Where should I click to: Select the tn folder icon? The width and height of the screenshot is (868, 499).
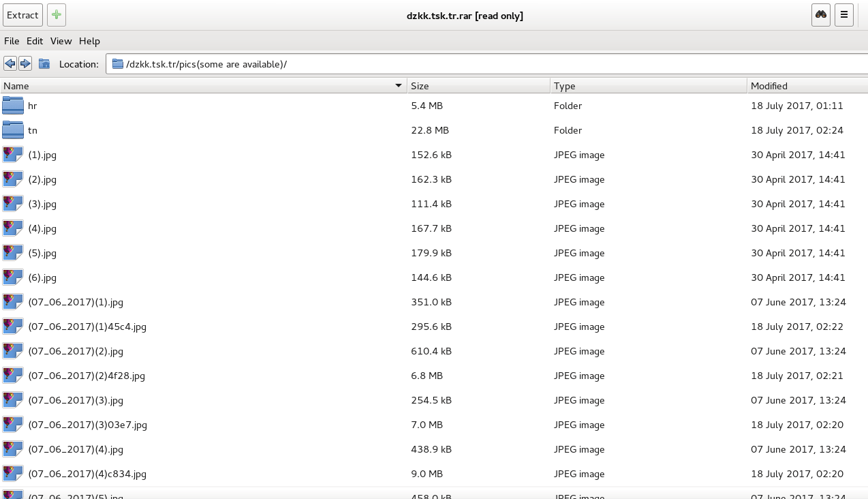(x=13, y=130)
